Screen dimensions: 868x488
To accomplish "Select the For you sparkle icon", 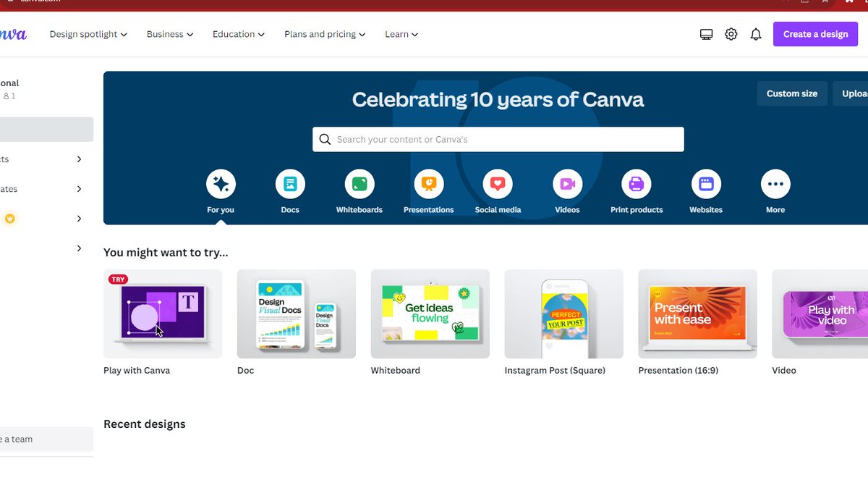I will pyautogui.click(x=221, y=184).
